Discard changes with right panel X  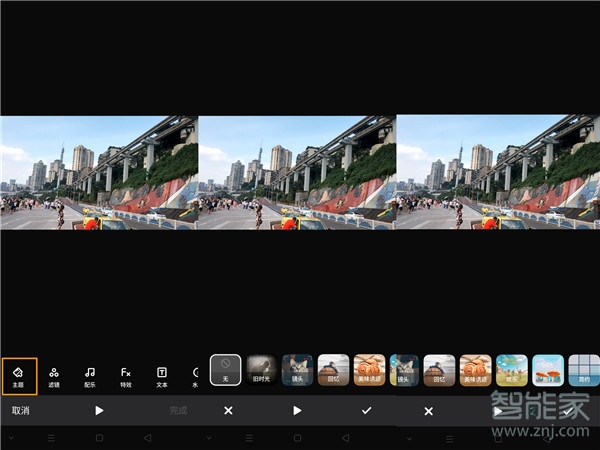pos(428,411)
